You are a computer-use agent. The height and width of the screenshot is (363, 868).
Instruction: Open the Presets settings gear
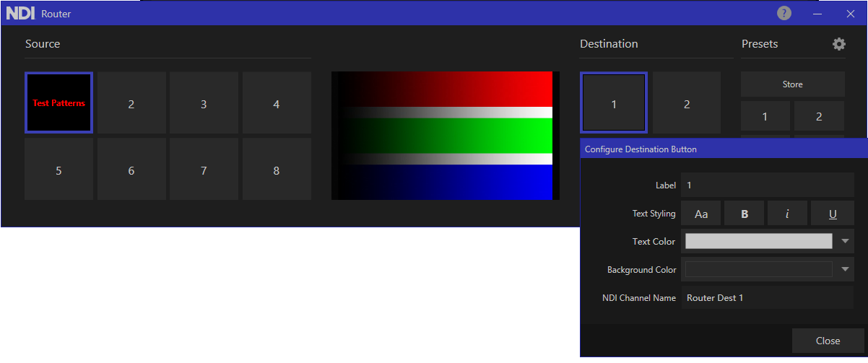tap(838, 44)
